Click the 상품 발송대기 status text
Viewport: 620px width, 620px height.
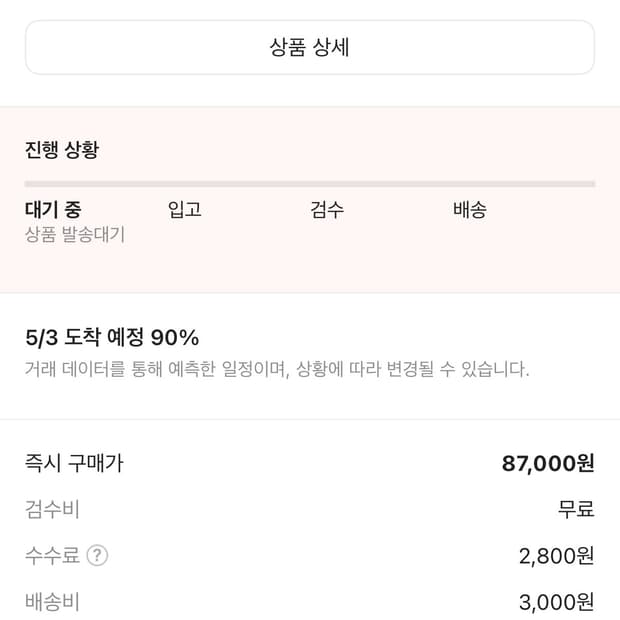coord(75,235)
